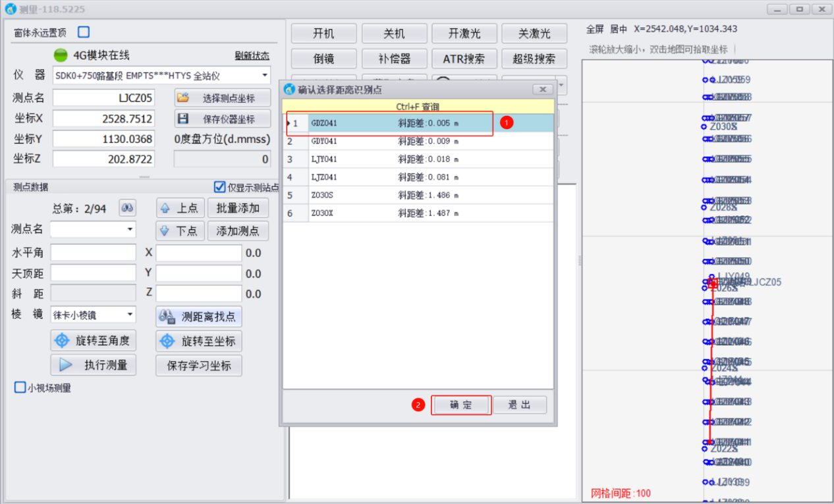Click the save disk icon for 保存仪器坐标
This screenshot has width=834, height=504.
[x=183, y=119]
